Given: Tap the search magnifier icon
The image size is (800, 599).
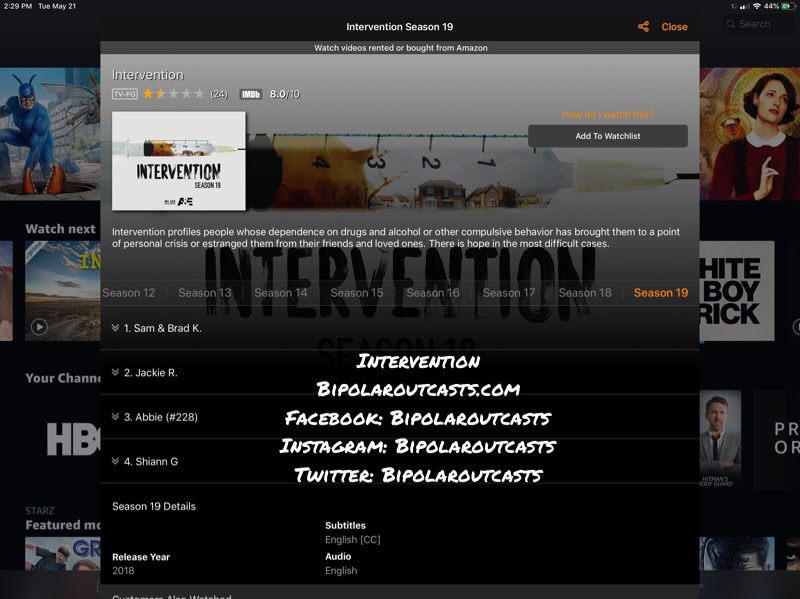Looking at the screenshot, I should pyautogui.click(x=732, y=24).
